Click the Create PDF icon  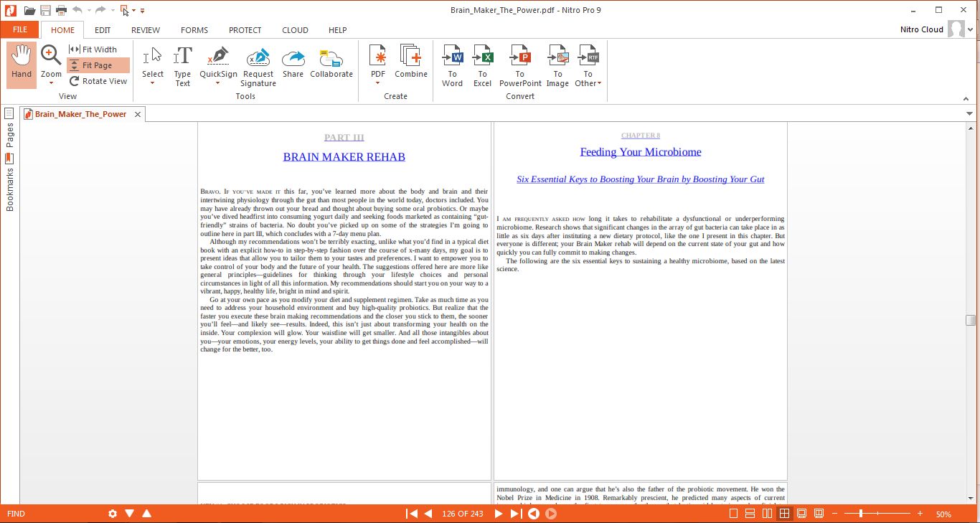pos(377,57)
